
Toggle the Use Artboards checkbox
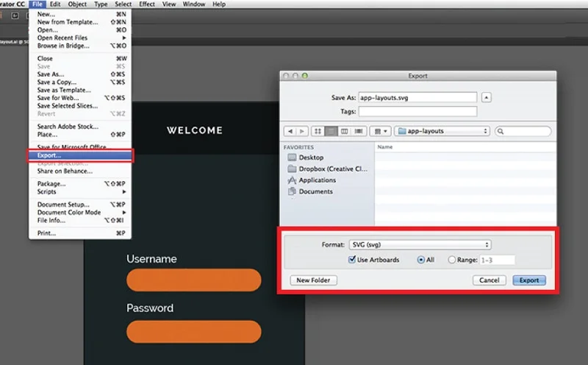tap(352, 259)
